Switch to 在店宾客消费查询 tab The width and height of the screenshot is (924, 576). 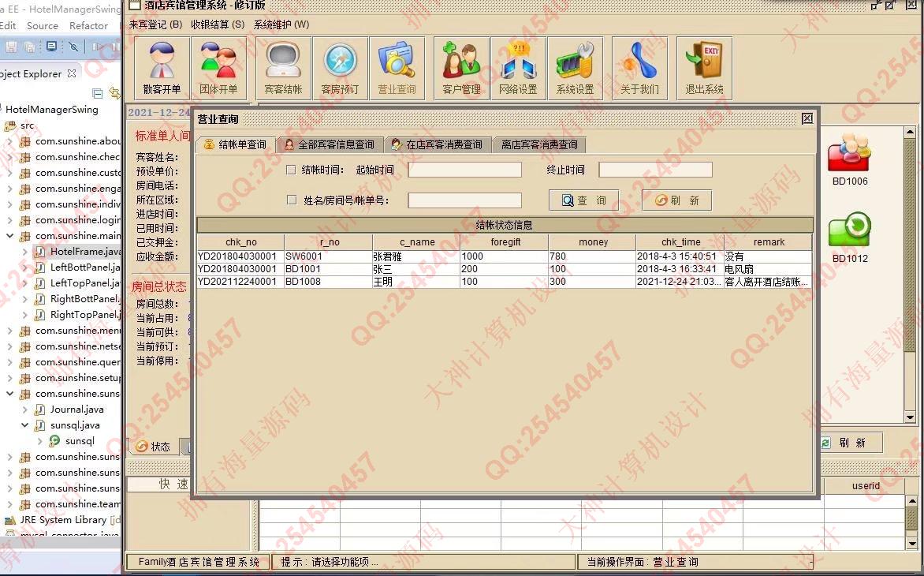click(x=438, y=144)
